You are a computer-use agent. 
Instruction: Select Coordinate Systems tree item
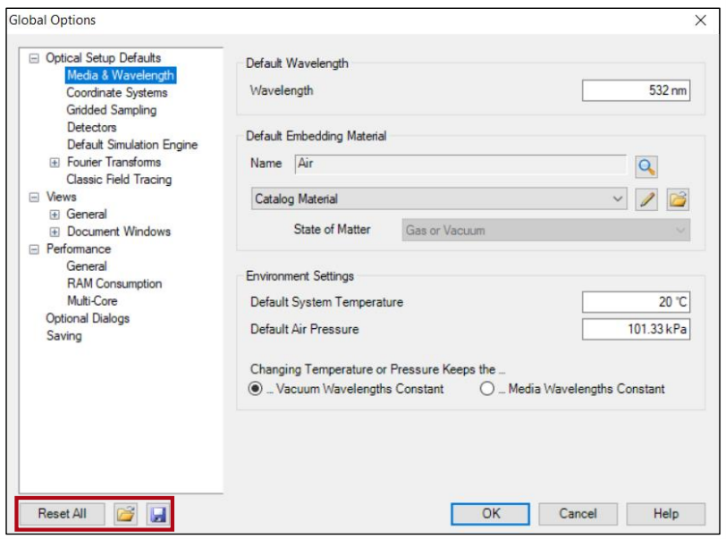(117, 93)
